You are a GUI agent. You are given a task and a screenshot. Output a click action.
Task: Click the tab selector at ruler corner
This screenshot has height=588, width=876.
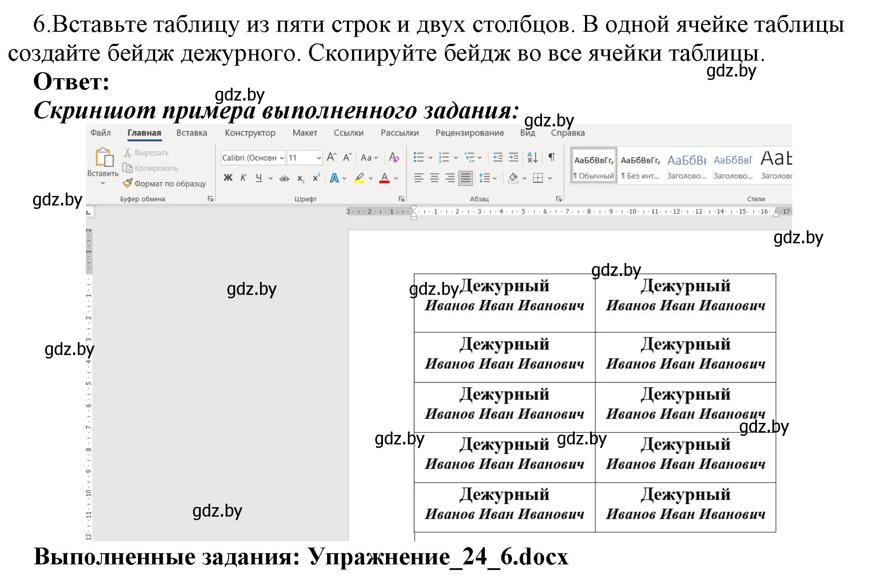pos(89,212)
